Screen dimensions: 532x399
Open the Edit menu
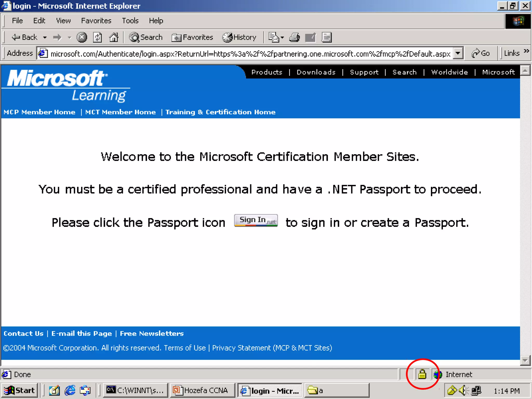(39, 21)
